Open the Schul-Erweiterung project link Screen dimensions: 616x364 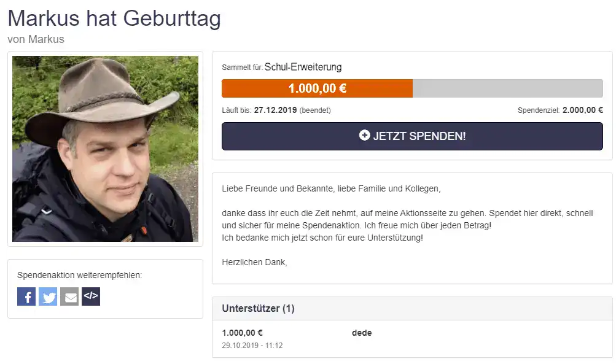click(303, 67)
